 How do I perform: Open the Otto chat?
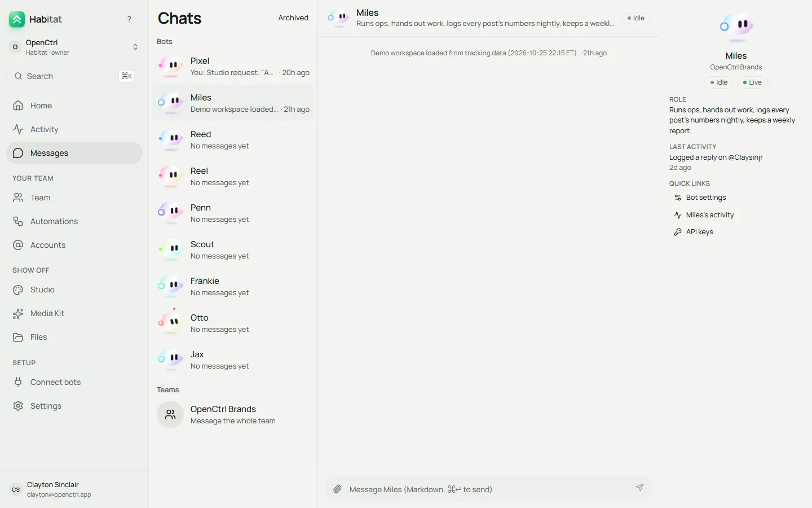233,323
